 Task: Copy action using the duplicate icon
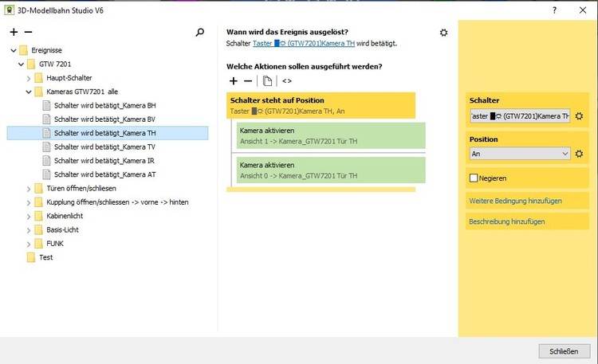point(268,80)
